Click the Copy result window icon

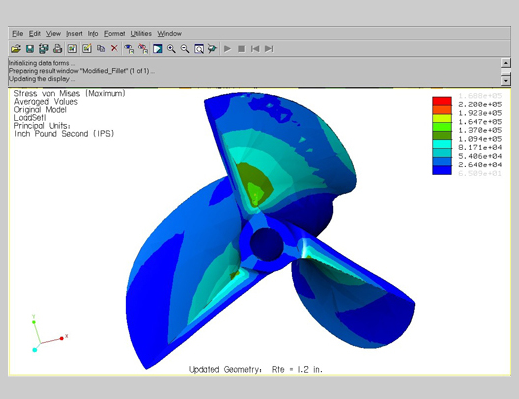(101, 49)
